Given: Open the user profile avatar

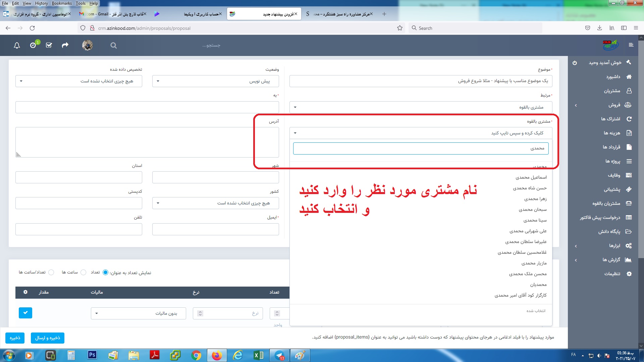Looking at the screenshot, I should 88,45.
